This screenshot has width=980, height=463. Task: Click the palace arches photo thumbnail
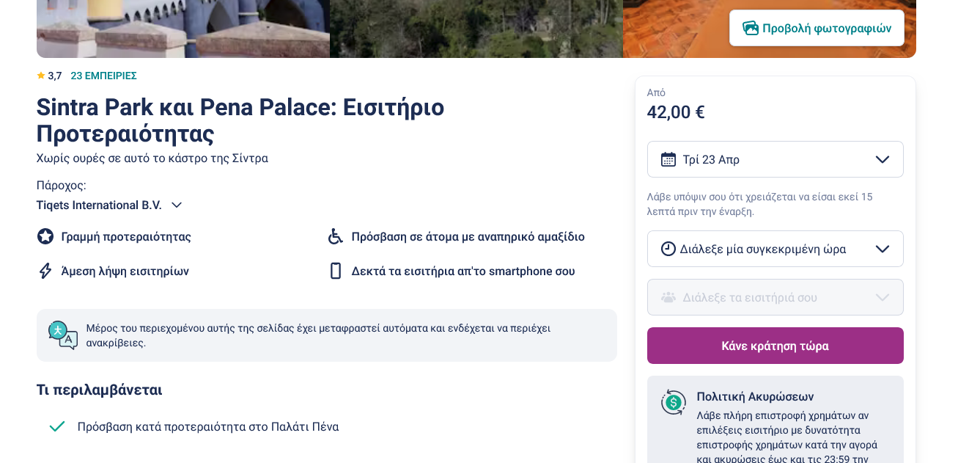coord(183,29)
